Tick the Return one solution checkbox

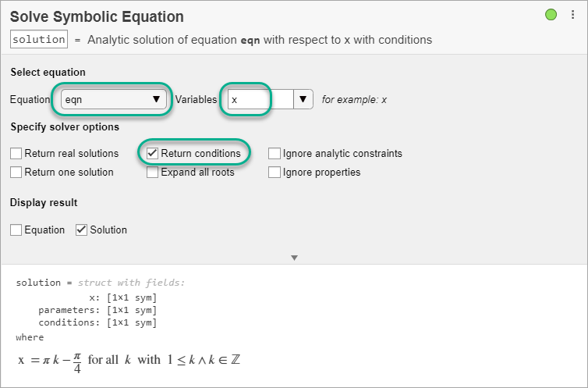pos(16,173)
